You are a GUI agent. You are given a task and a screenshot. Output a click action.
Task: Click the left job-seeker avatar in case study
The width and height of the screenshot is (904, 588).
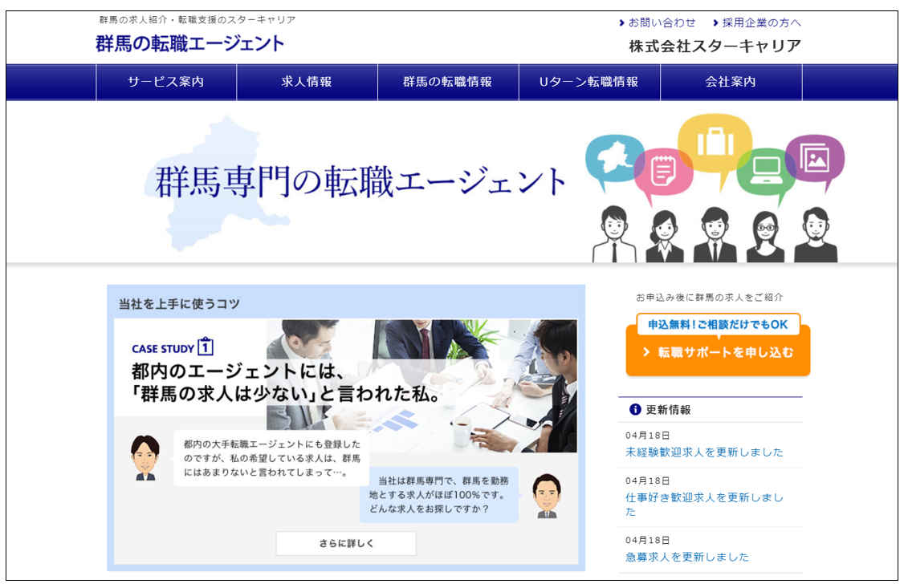(x=145, y=458)
